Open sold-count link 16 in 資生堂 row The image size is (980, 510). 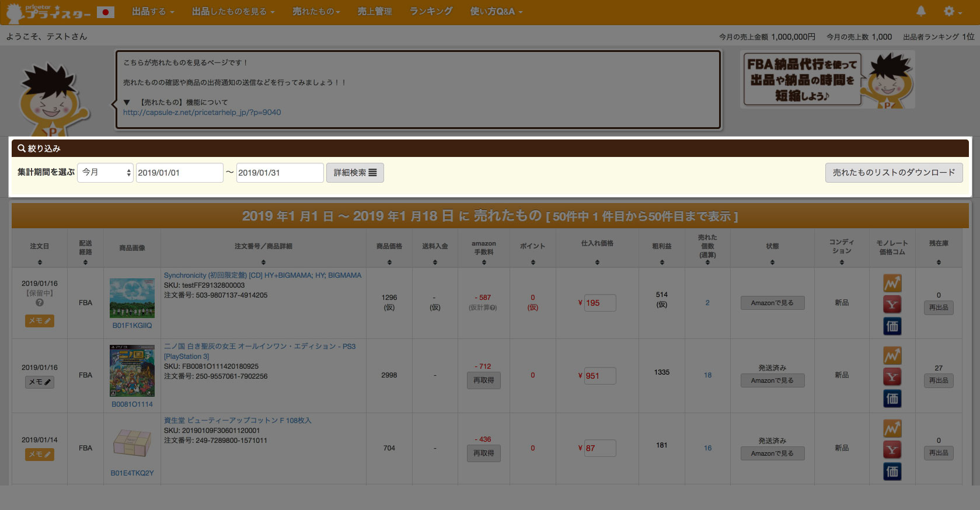[x=707, y=448]
